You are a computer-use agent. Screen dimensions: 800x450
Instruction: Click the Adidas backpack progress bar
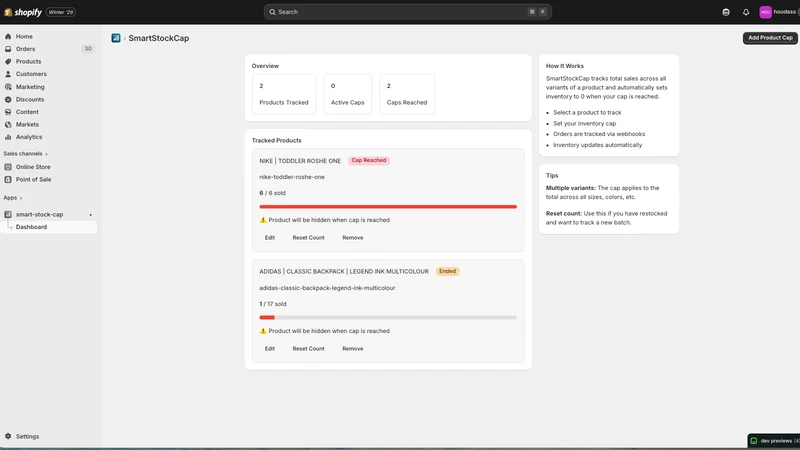[x=388, y=317]
